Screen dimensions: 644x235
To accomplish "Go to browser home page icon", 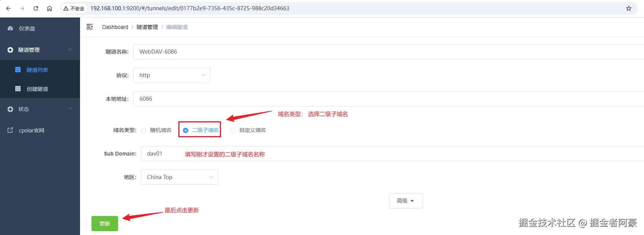I will [50, 8].
